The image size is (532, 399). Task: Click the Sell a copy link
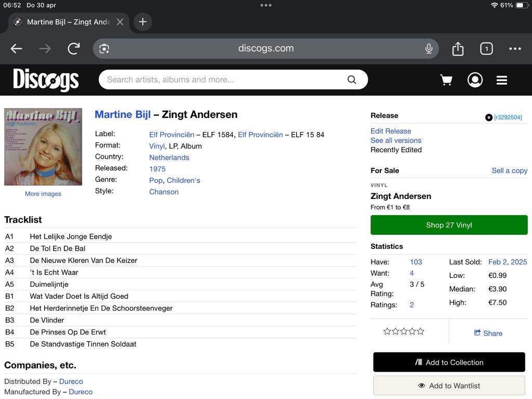[510, 170]
